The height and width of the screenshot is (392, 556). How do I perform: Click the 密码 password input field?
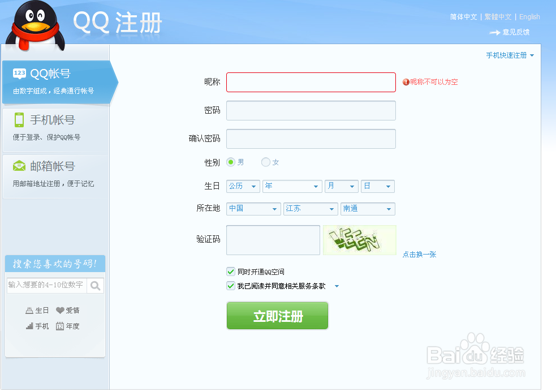311,110
